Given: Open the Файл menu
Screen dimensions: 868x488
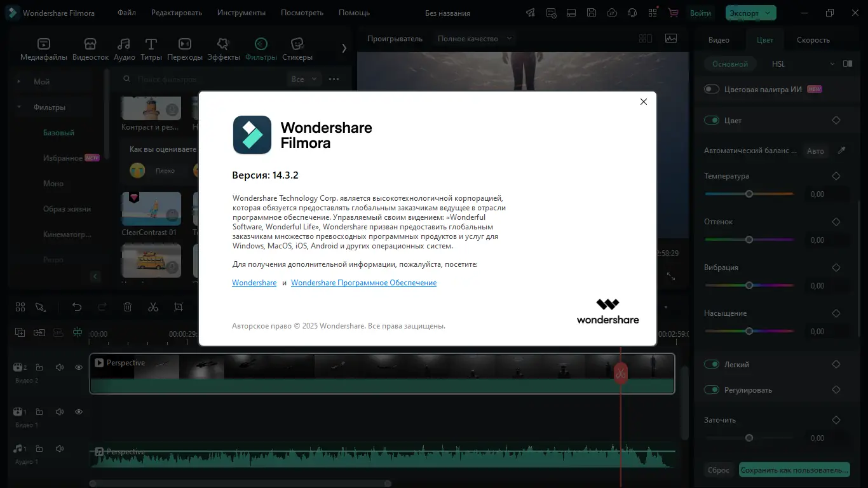Looking at the screenshot, I should pyautogui.click(x=126, y=13).
